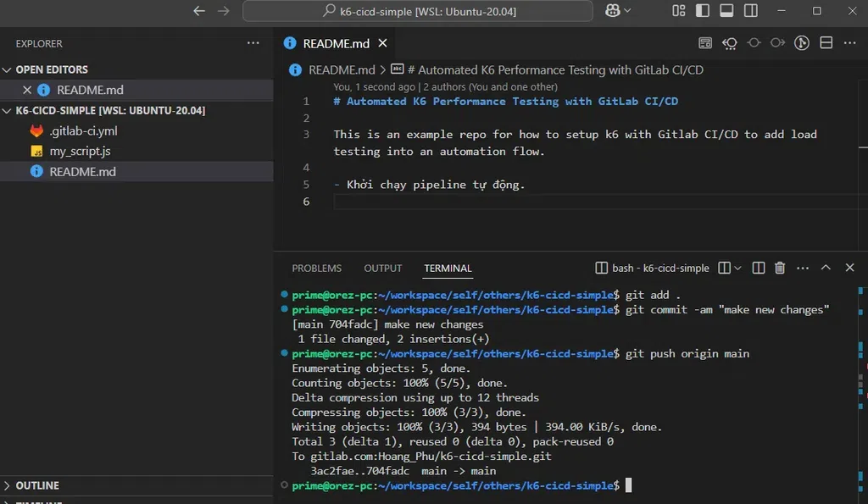Split the editor layout
The image size is (868, 504).
tap(826, 42)
